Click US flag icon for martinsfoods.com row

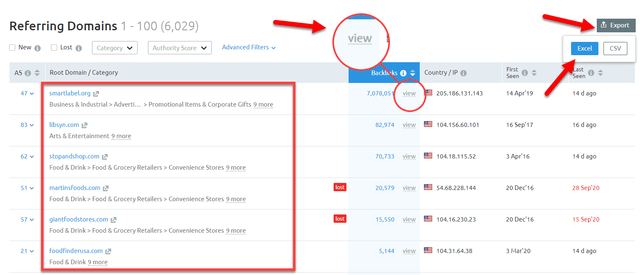point(428,187)
